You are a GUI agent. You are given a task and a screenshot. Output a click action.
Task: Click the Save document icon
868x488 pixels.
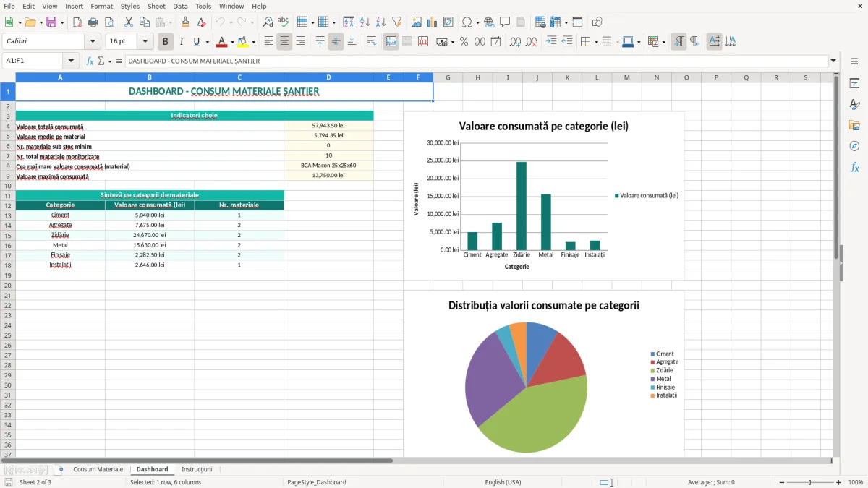[51, 22]
